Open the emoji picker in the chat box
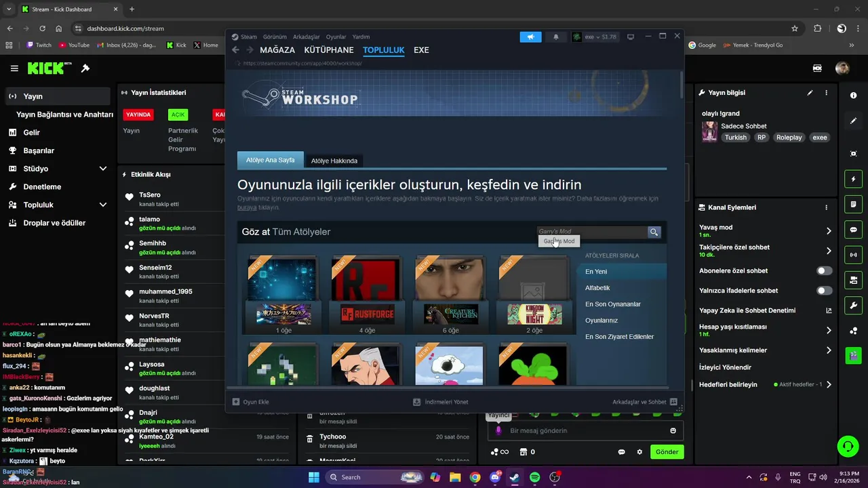868x488 pixels. 673,430
